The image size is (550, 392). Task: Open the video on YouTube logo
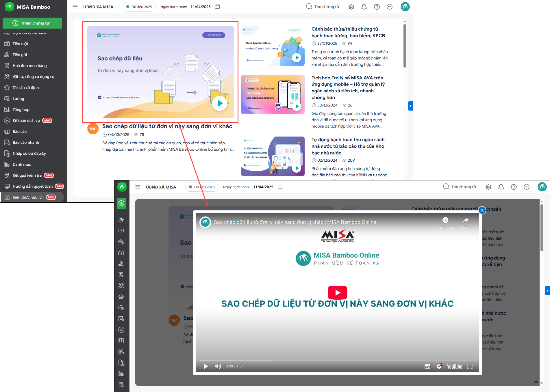(455, 366)
